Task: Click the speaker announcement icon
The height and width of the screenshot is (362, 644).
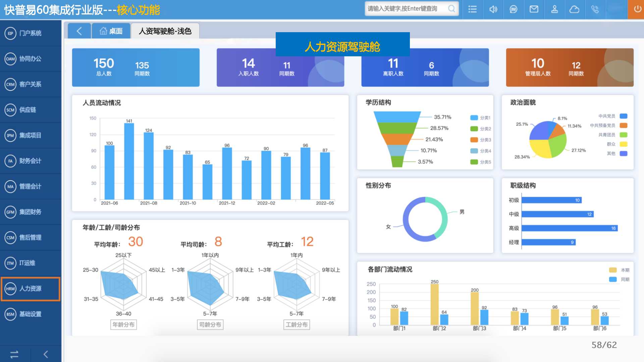Action: pyautogui.click(x=493, y=9)
